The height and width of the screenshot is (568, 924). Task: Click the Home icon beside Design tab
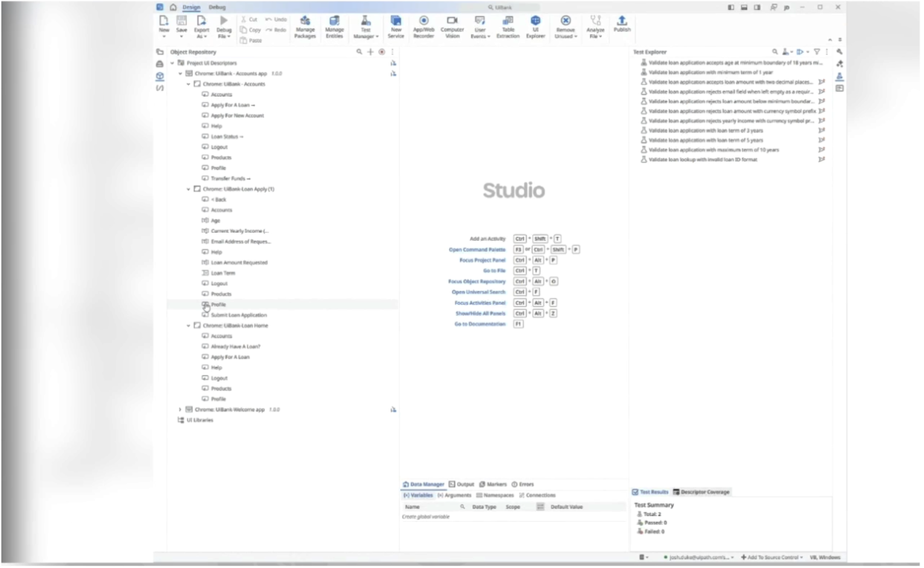point(173,7)
